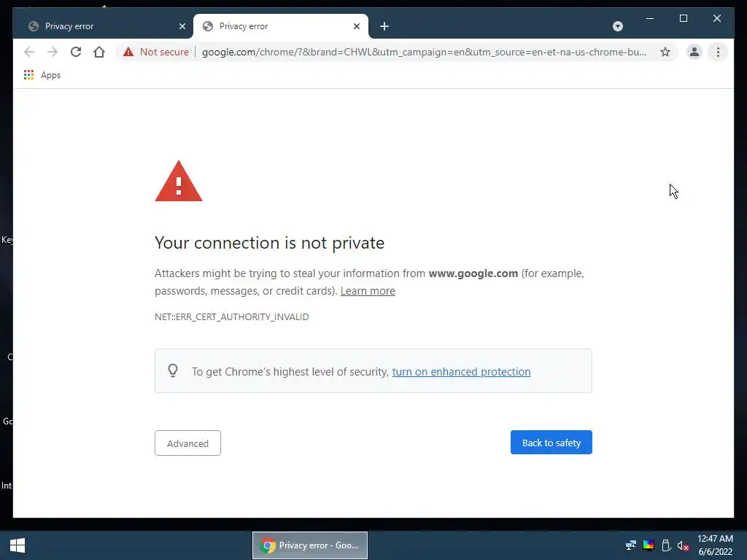This screenshot has width=747, height=560.
Task: Open the tab search dropdown arrow
Action: [x=617, y=26]
